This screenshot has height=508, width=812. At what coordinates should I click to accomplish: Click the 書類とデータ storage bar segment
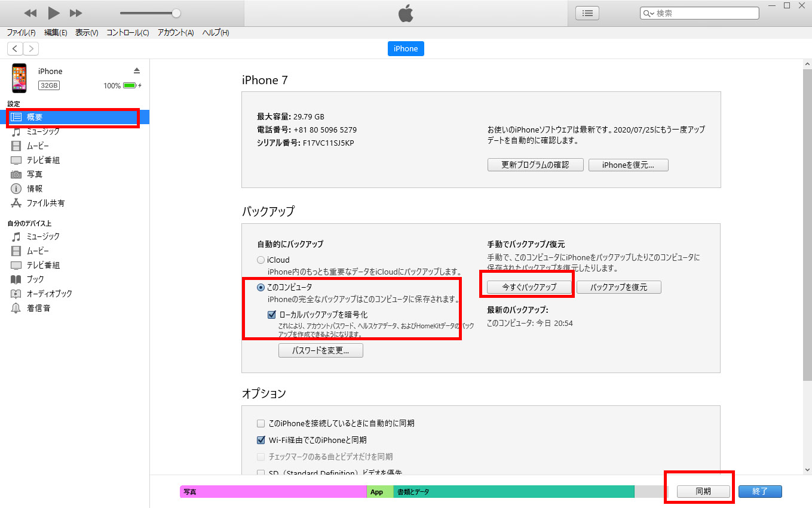514,492
